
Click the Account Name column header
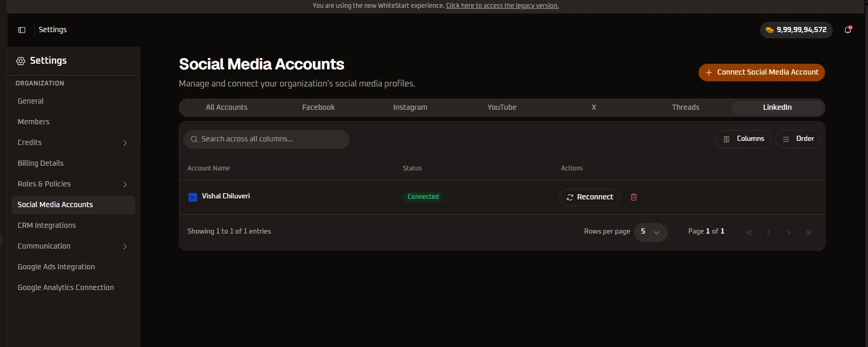pos(208,168)
